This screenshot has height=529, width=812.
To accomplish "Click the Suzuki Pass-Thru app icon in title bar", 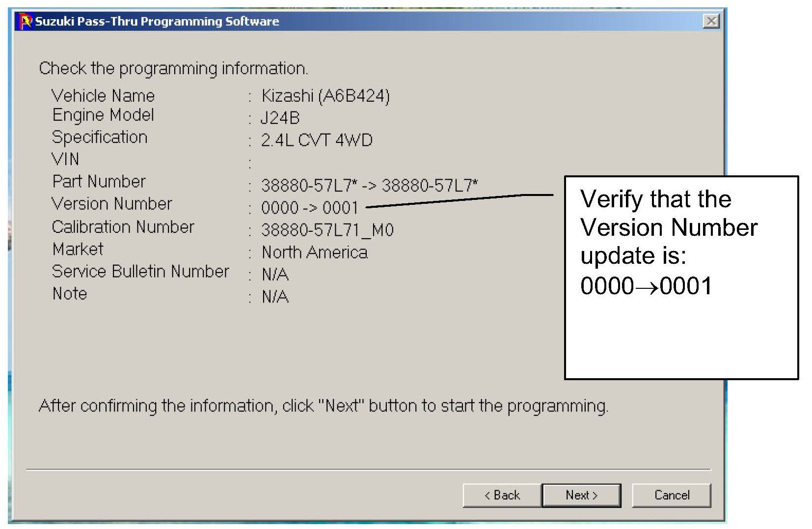I will [x=25, y=21].
